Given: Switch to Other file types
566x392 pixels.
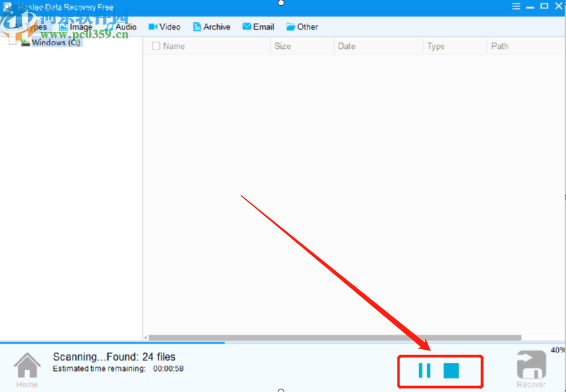Looking at the screenshot, I should coord(302,27).
